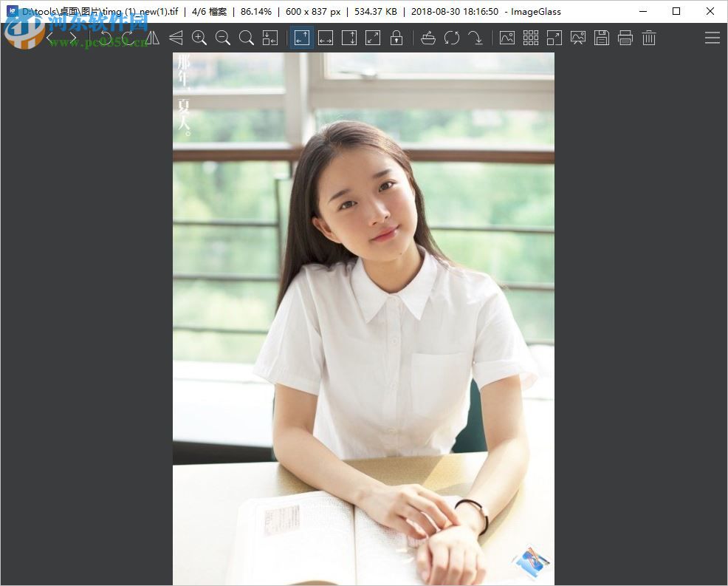Start the slideshow

point(507,38)
